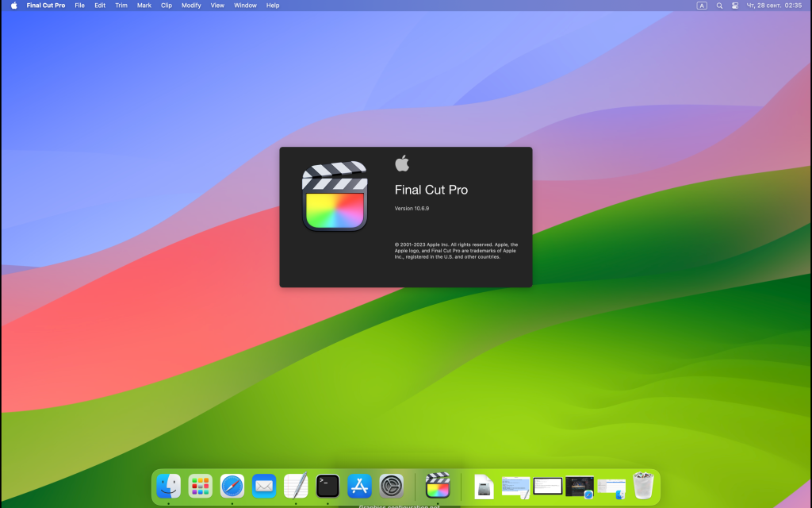Open the Window menu
Image resolution: width=812 pixels, height=508 pixels.
246,6
